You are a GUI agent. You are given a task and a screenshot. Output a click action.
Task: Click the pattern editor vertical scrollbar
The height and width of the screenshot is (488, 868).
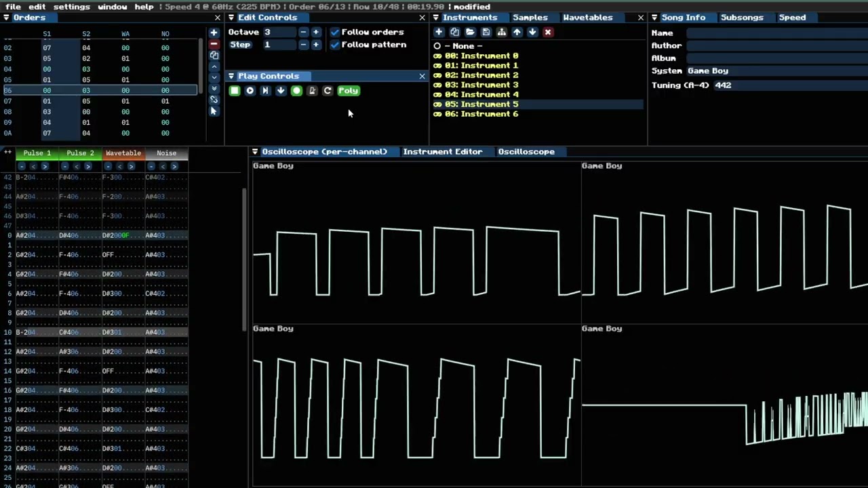click(x=245, y=260)
